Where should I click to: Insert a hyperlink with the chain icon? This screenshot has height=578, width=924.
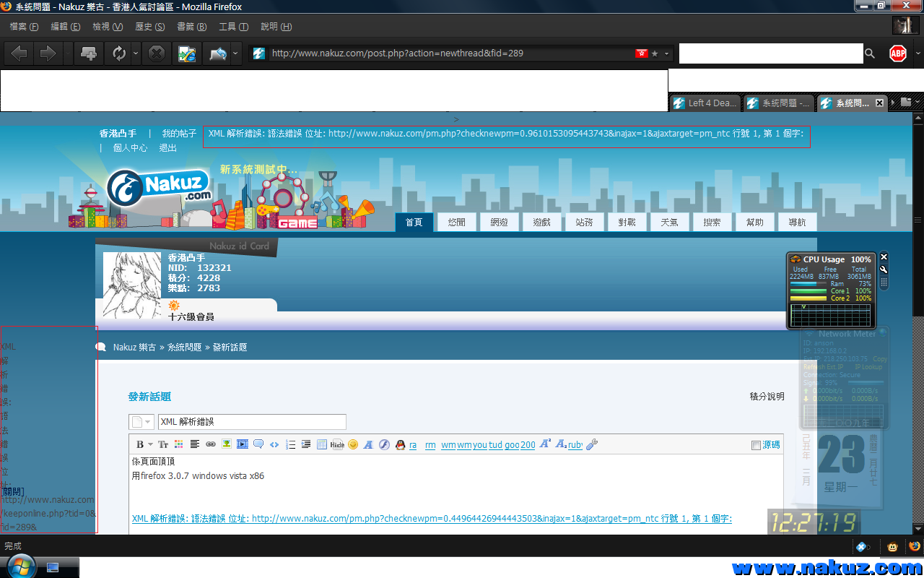[x=211, y=444]
